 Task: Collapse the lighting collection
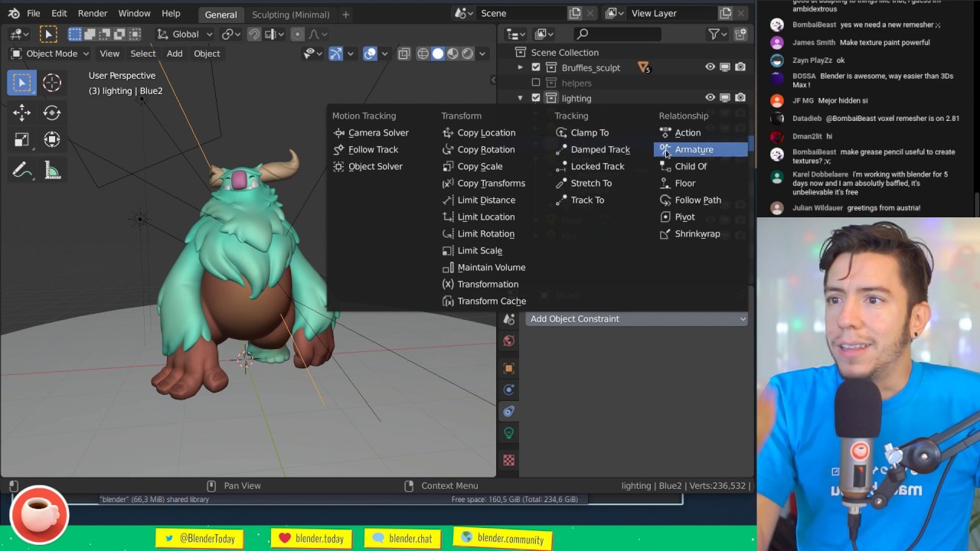pyautogui.click(x=521, y=98)
